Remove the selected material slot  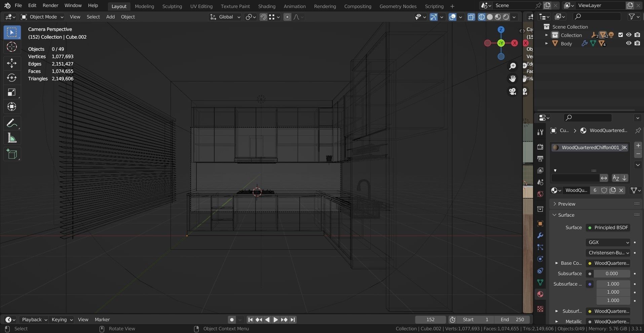[638, 154]
